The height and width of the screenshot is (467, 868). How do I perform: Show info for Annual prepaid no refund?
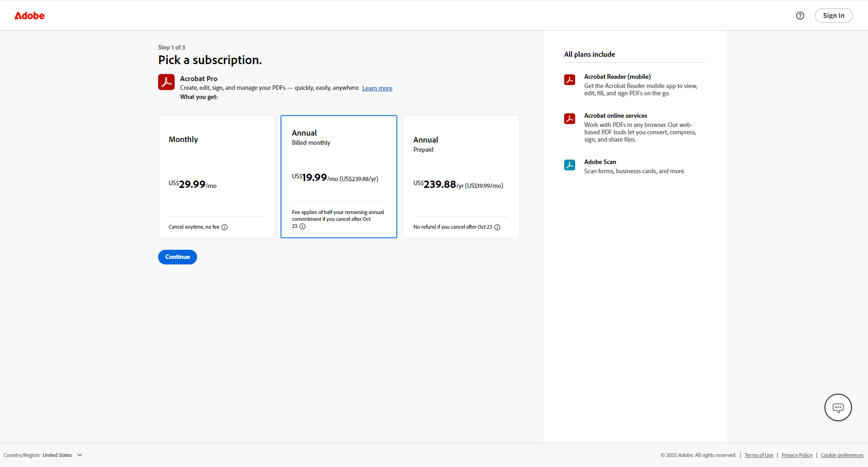click(497, 227)
